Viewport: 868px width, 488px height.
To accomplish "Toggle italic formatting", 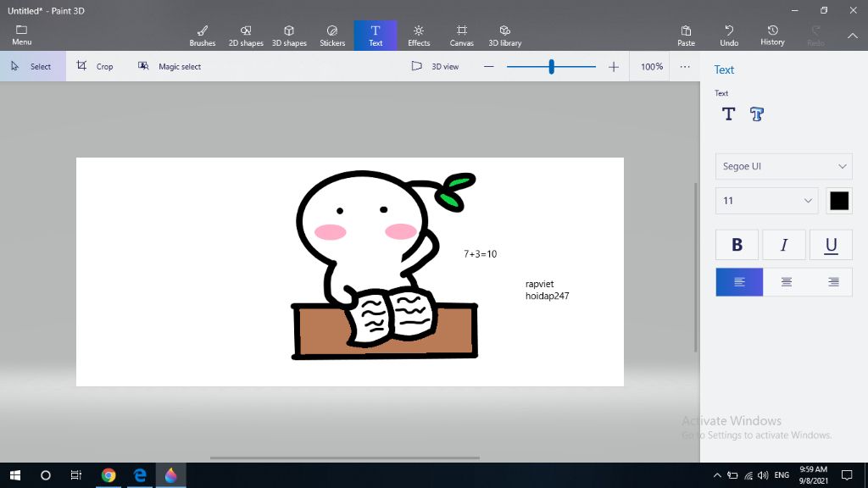I will pyautogui.click(x=784, y=245).
